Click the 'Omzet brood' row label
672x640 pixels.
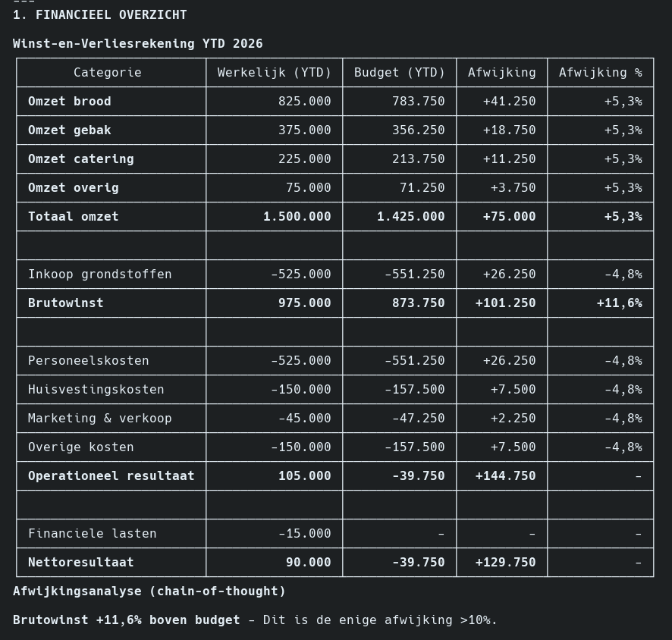pos(70,102)
